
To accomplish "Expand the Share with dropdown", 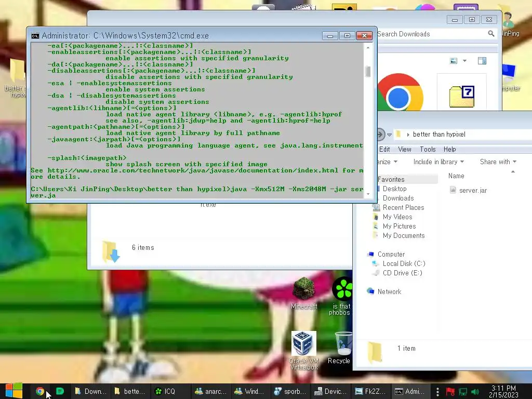I will (498, 162).
